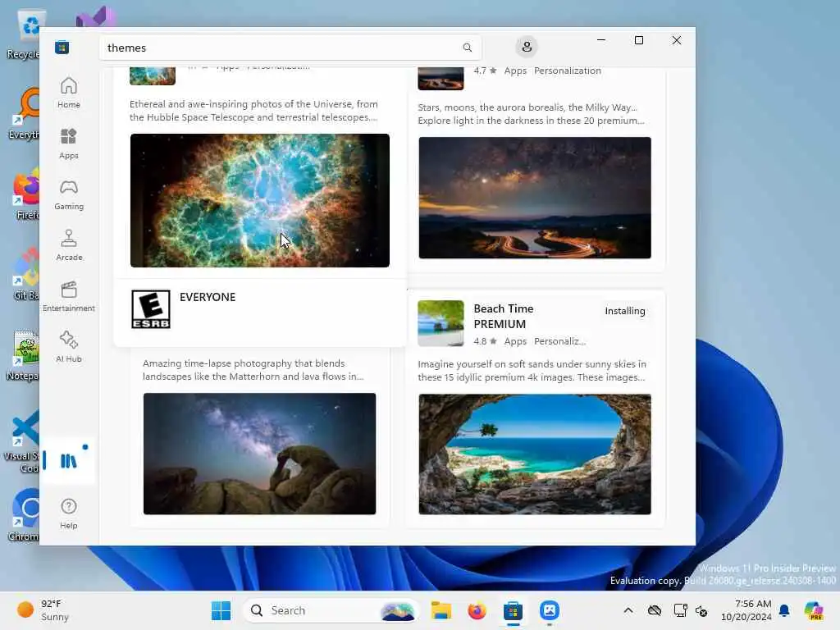Open the Crab Nebula theme screenshot
Viewport: 840px width, 630px height.
pos(260,200)
